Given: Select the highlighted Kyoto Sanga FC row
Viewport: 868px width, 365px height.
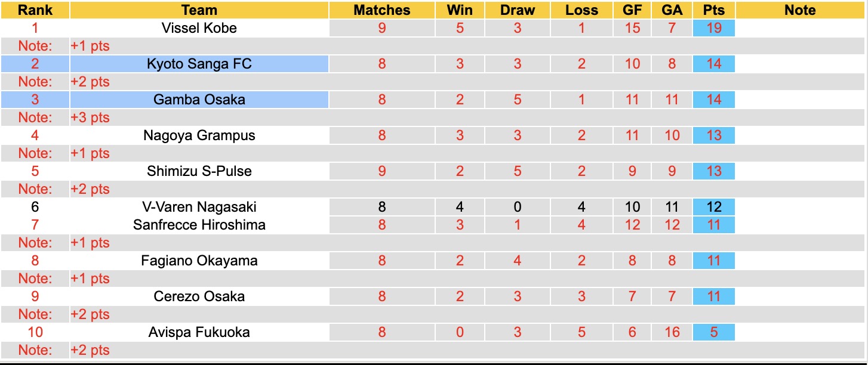Looking at the screenshot, I should pyautogui.click(x=199, y=64).
